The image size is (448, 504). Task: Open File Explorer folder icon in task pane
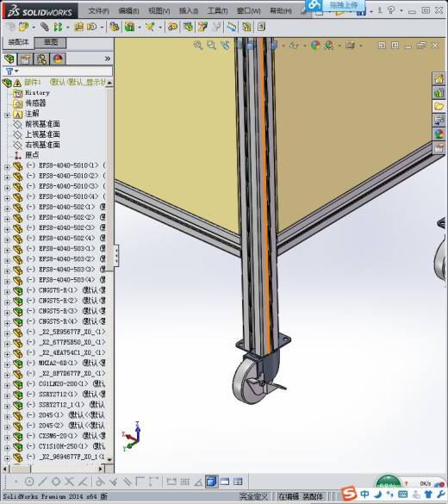[439, 106]
